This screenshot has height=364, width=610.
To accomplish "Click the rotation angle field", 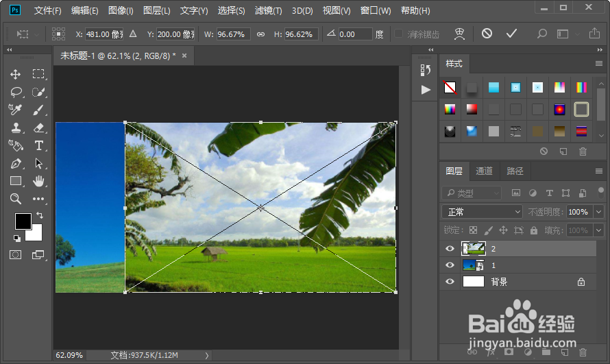I will [355, 34].
